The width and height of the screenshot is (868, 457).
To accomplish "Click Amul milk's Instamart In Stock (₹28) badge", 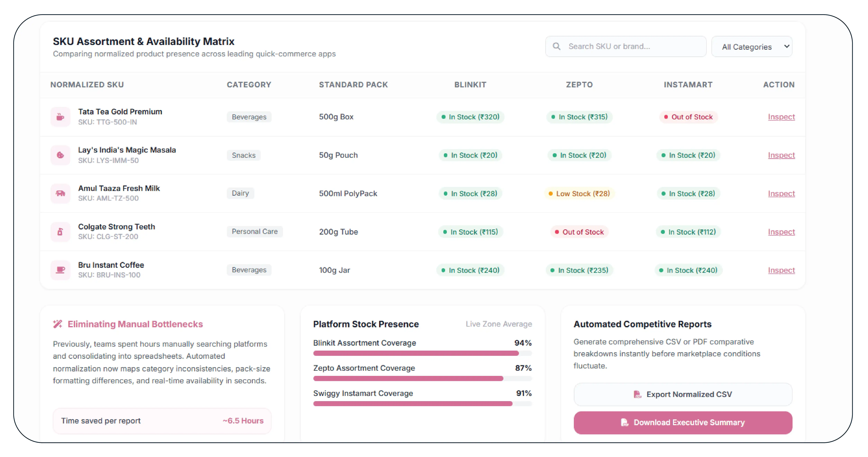I will pyautogui.click(x=688, y=194).
